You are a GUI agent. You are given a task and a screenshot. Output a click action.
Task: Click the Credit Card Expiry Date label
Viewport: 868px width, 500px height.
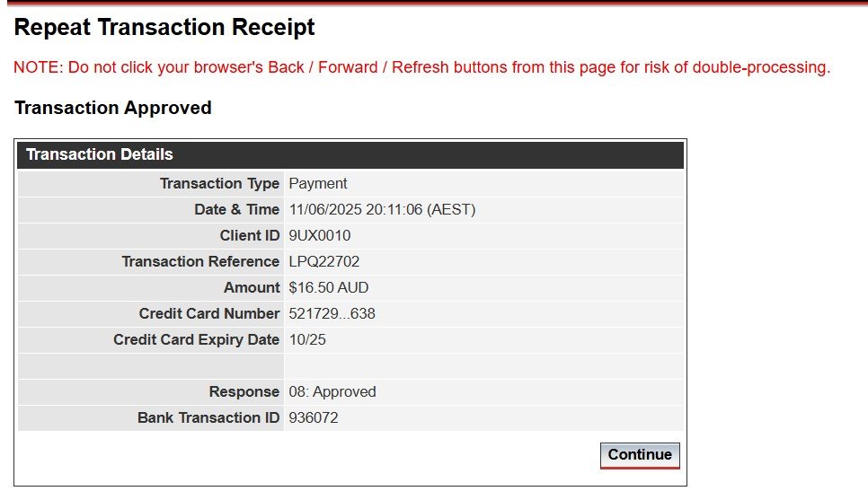point(196,339)
